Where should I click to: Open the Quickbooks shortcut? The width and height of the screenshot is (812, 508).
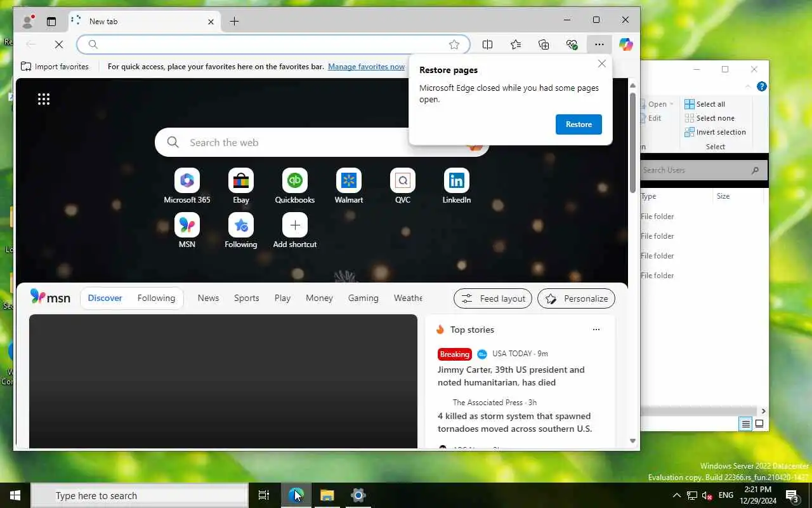pos(295,187)
